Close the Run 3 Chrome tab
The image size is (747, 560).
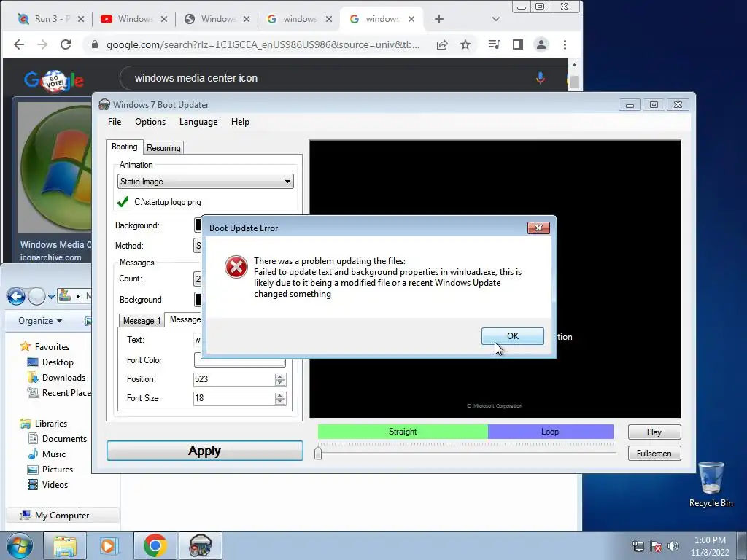81,19
